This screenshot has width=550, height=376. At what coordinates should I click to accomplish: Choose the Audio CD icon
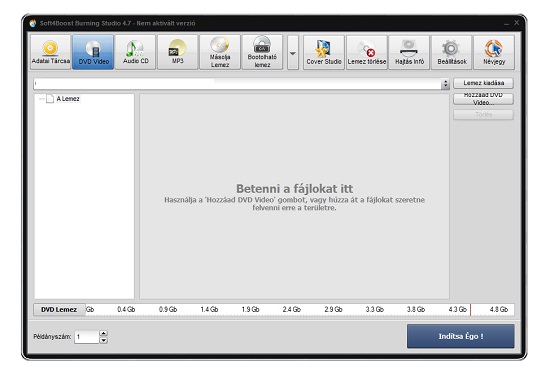coord(135,52)
